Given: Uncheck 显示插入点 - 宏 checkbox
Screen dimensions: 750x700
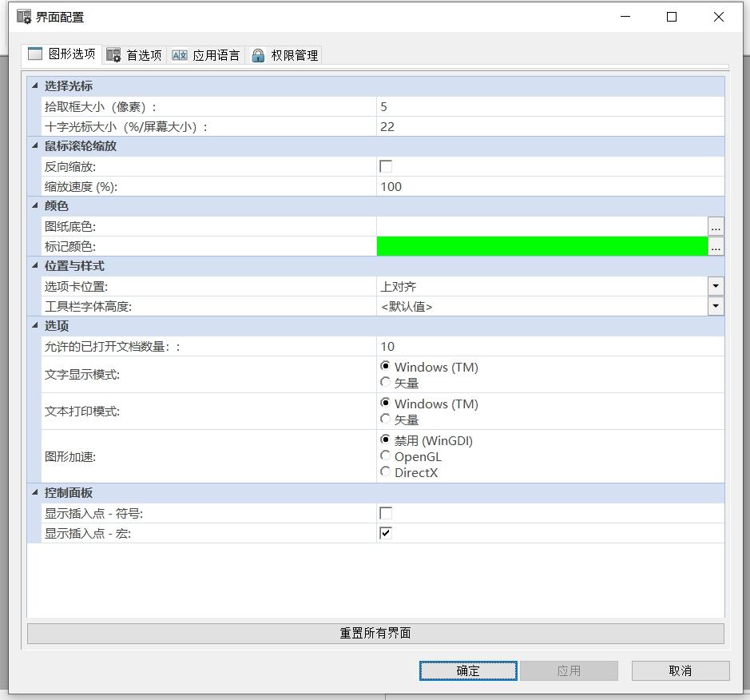Looking at the screenshot, I should click(x=386, y=533).
